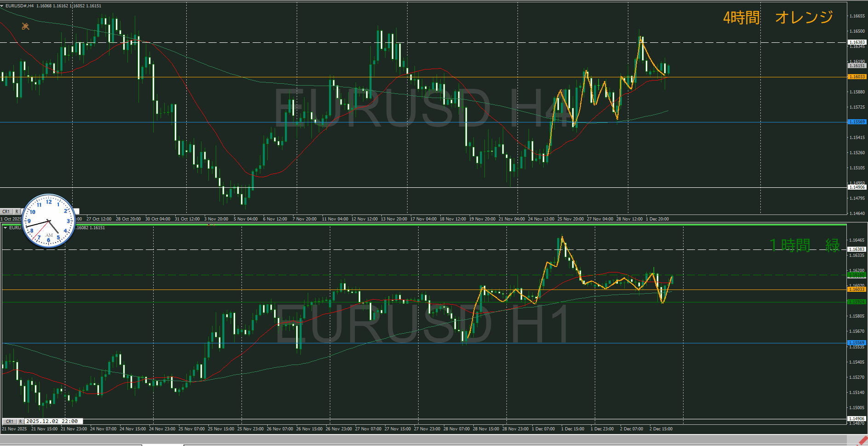Click the 1.16383 price label on H1 axis
The image size is (868, 446).
tap(857, 249)
